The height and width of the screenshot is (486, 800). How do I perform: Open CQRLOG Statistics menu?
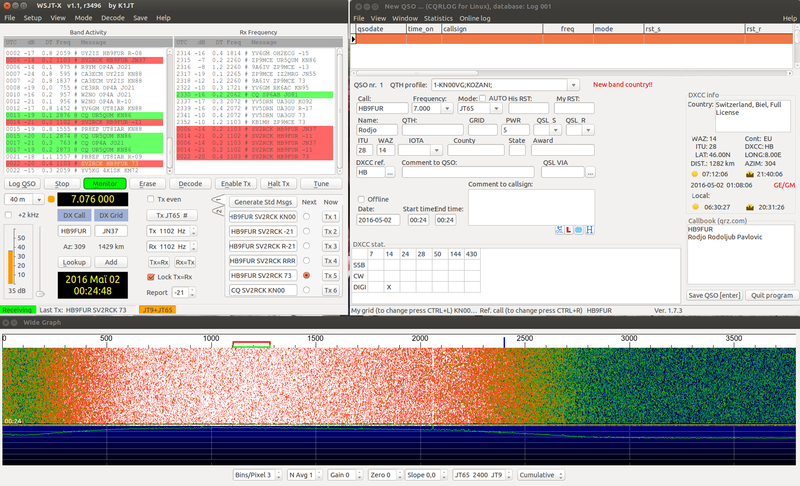438,18
